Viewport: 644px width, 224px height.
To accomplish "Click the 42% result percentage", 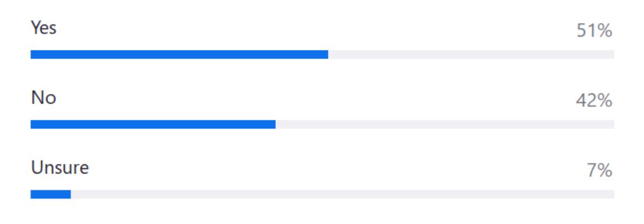I will coord(594,101).
